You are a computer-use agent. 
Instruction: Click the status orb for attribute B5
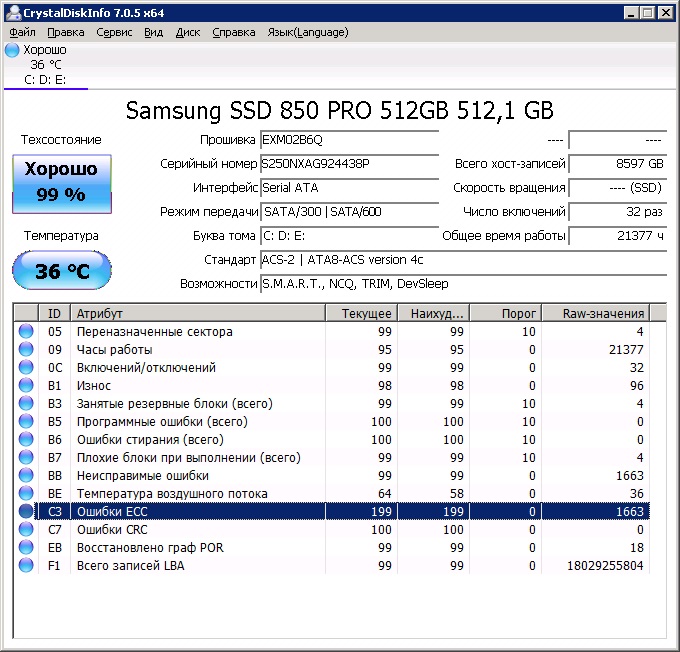pos(26,421)
